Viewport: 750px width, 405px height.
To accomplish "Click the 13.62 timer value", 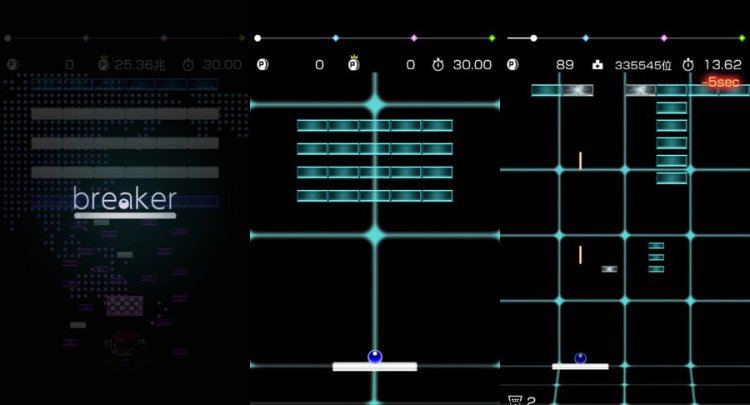I will (722, 65).
